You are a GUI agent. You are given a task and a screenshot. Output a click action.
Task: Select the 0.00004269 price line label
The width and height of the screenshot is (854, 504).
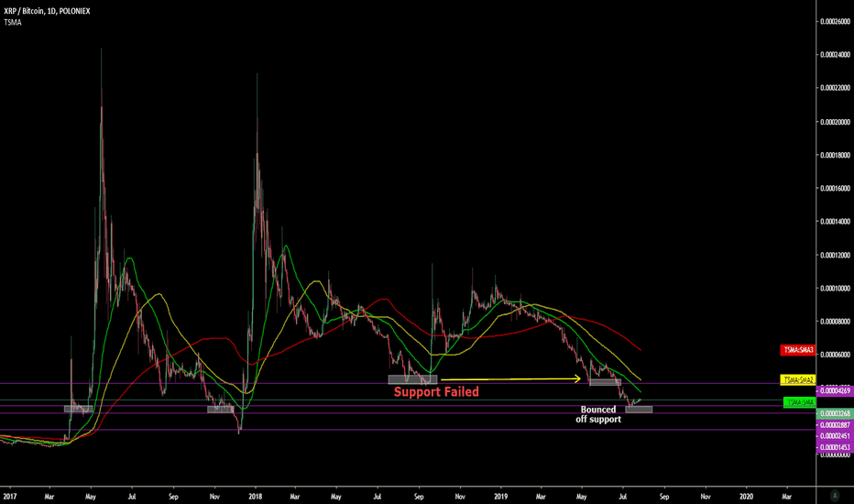835,390
